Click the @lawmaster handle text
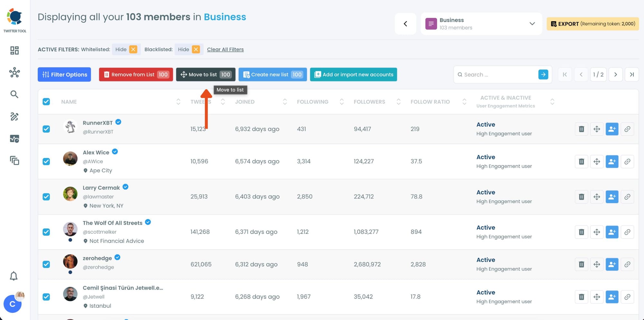Image resolution: width=644 pixels, height=320 pixels. click(98, 197)
